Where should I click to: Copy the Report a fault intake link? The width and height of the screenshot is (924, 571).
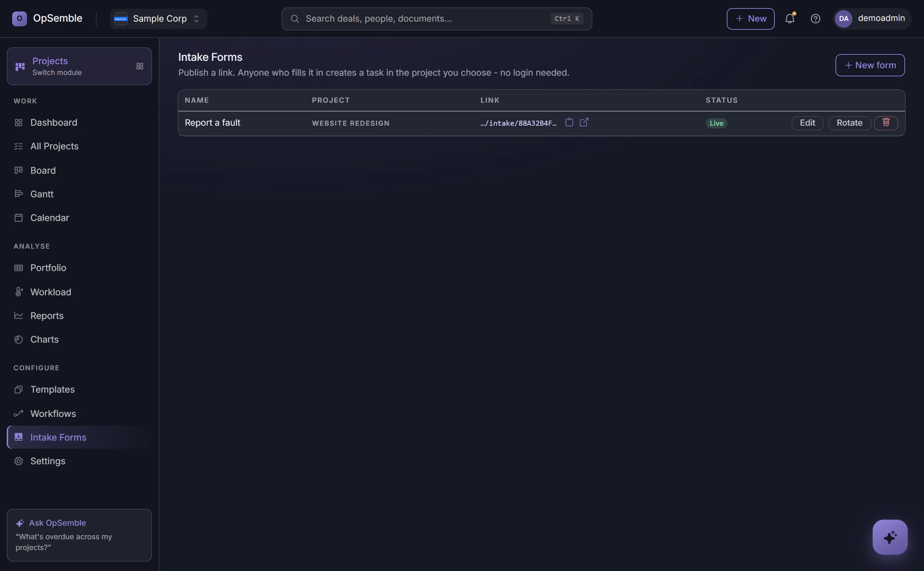pos(569,122)
